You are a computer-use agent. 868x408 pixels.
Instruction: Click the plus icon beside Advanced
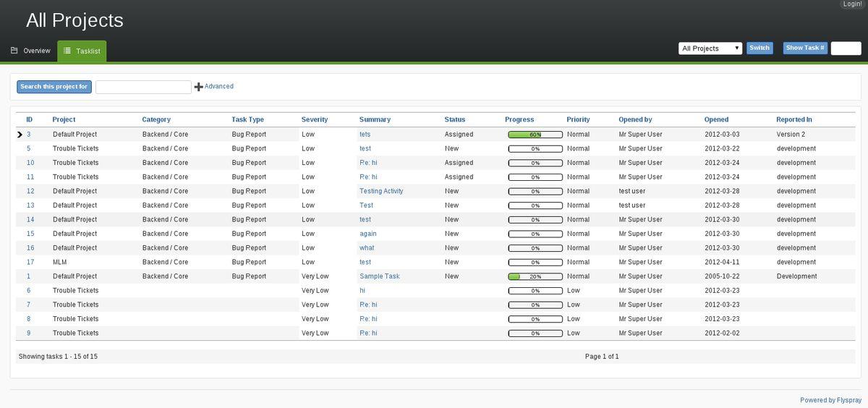pos(199,87)
